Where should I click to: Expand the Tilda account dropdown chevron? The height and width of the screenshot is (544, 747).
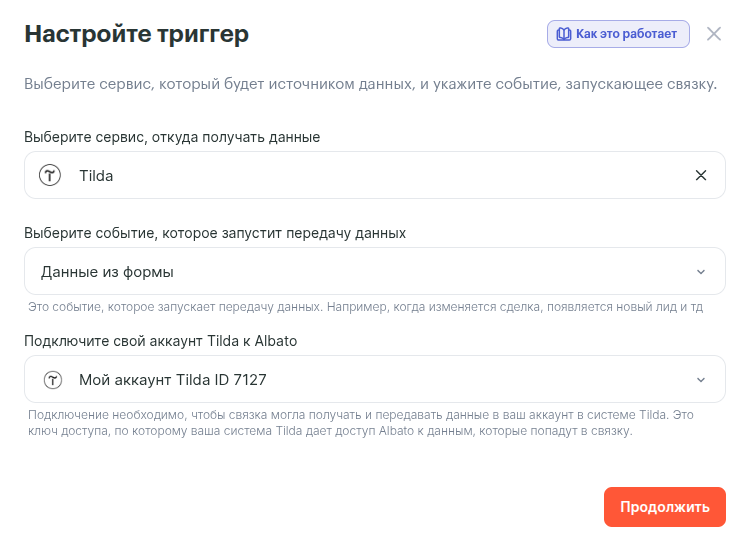pyautogui.click(x=701, y=380)
